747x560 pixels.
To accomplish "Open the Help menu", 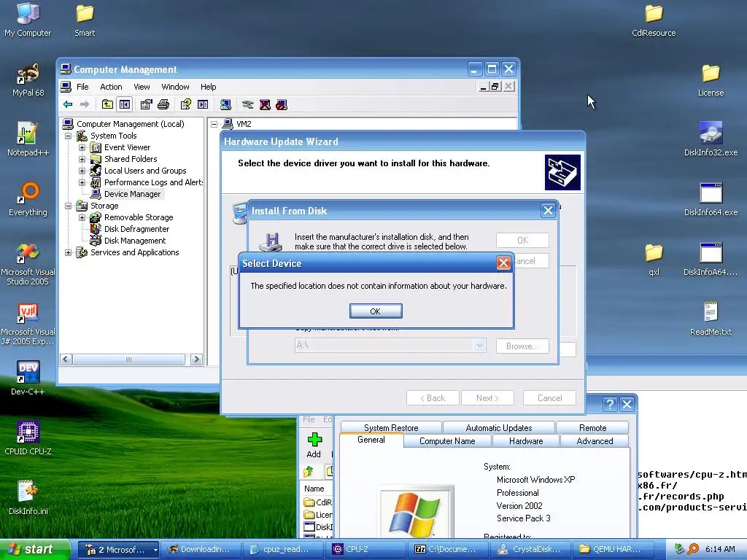I will tap(208, 87).
